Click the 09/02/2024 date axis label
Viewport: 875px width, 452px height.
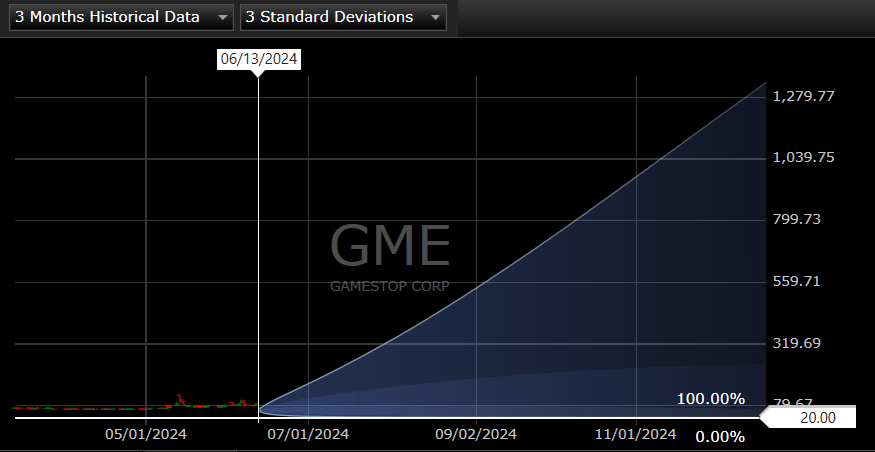(x=476, y=434)
